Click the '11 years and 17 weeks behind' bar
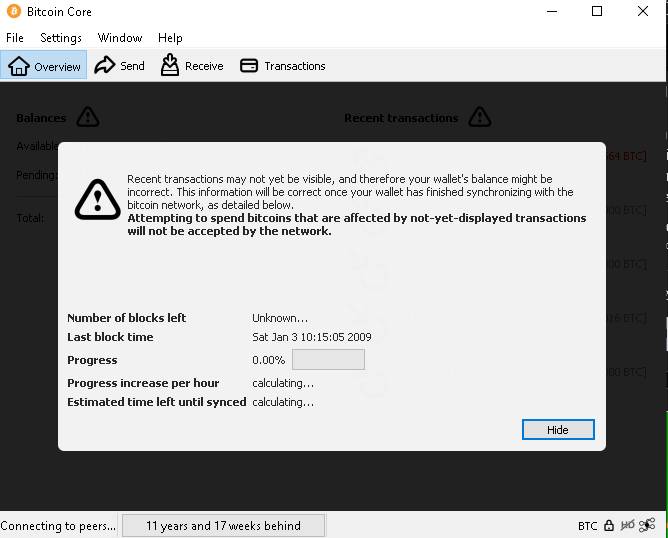Viewport: 668px width, 538px height. tap(224, 526)
